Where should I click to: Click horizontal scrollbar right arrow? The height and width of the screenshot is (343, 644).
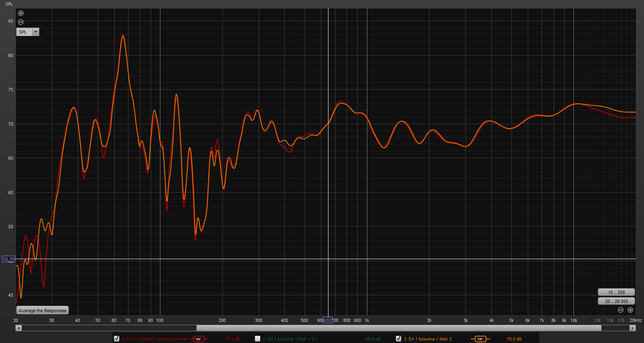point(633,328)
